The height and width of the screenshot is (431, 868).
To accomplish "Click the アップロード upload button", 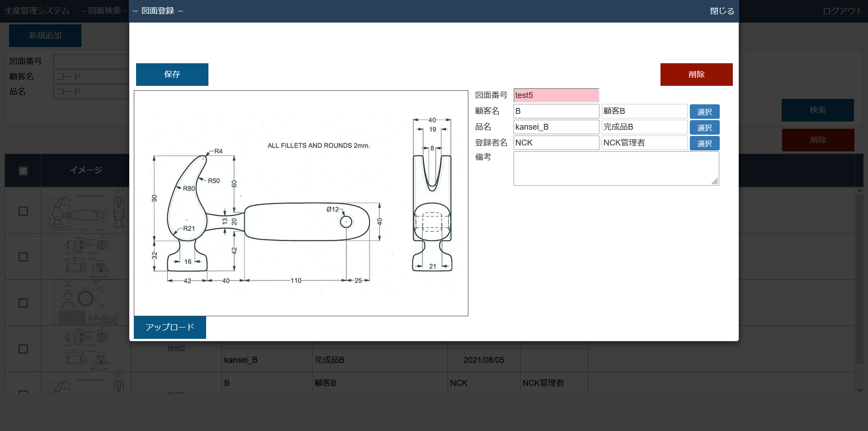I will tap(170, 327).
